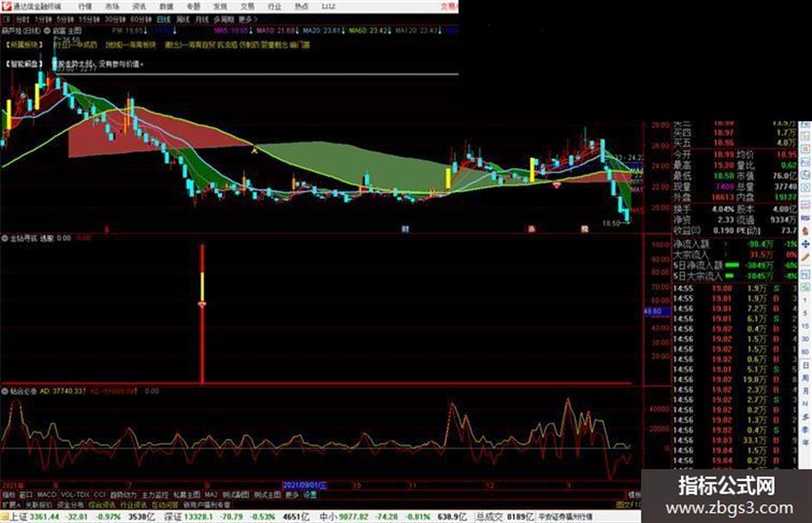Screen dimensions: 812x523
Task: Select the VOL-TDX indicator tab
Action: 75,495
